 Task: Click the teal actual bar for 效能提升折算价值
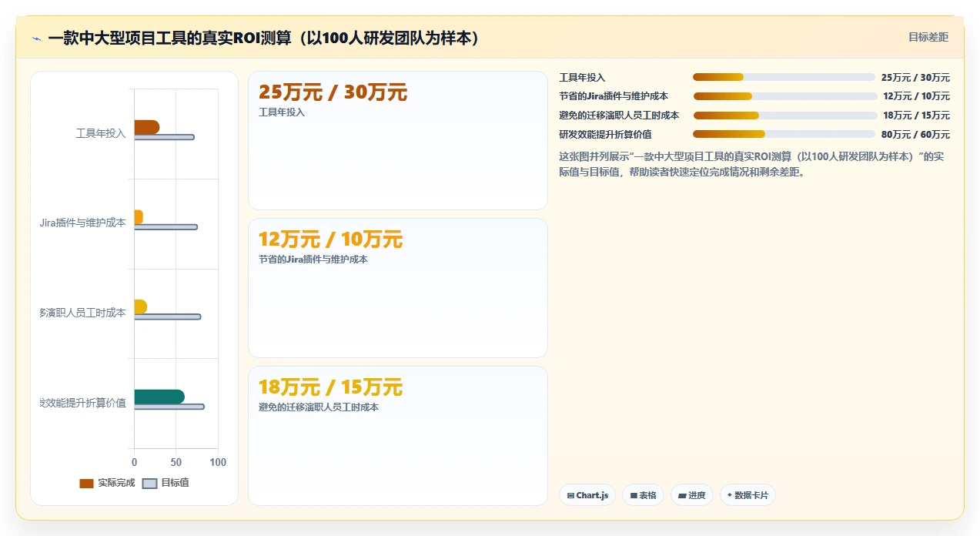click(159, 397)
